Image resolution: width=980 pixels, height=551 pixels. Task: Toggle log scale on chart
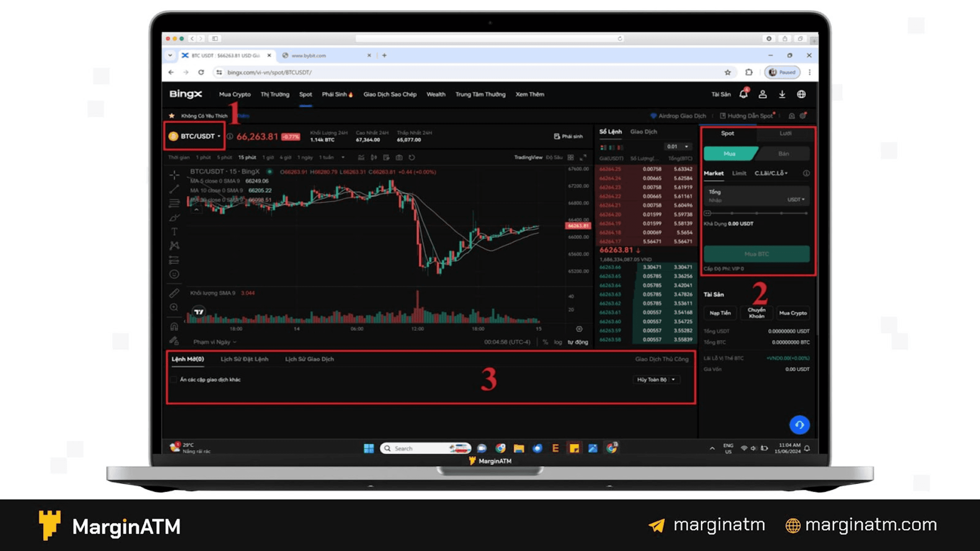coord(558,342)
